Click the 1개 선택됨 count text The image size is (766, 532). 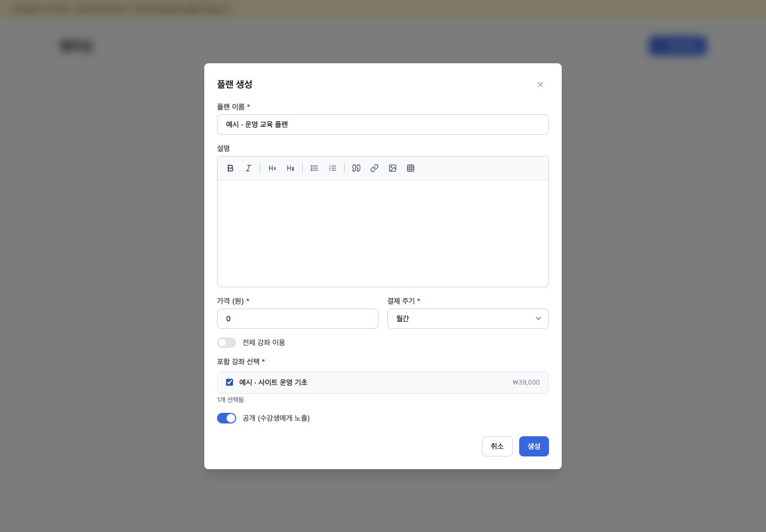coord(230,400)
